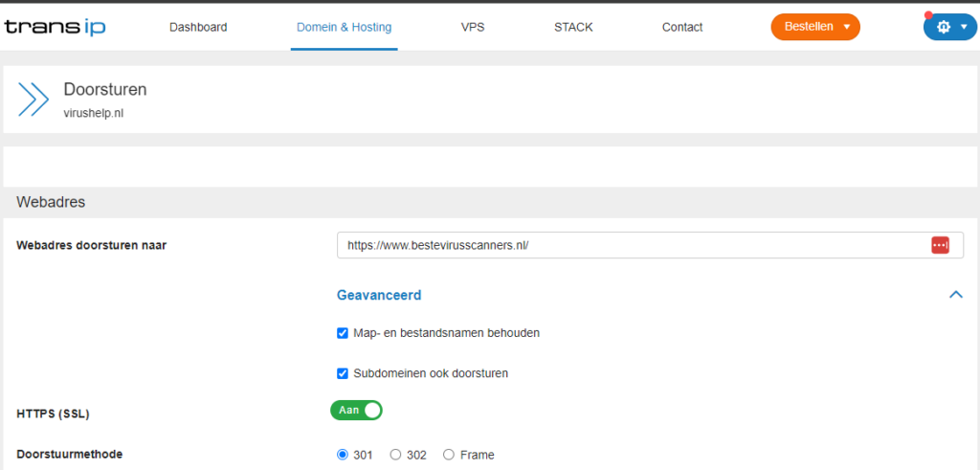Switch off the HTTPS (SSL) toggle
Viewport: 980px width, 470px height.
[x=357, y=410]
